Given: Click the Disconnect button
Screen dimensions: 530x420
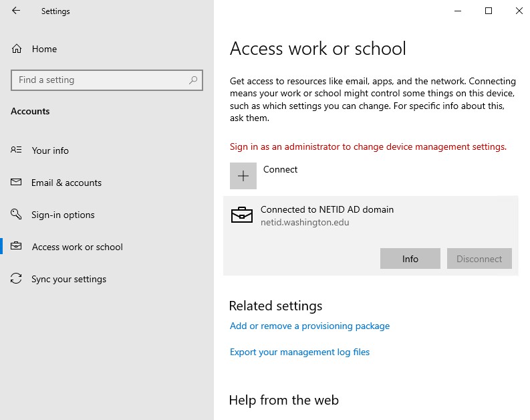Looking at the screenshot, I should point(479,259).
